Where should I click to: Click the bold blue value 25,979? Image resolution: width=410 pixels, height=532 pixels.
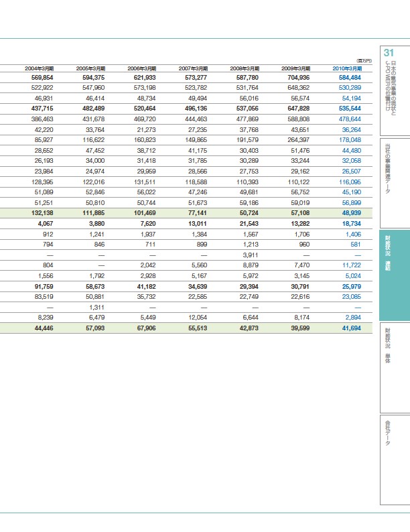point(352,286)
